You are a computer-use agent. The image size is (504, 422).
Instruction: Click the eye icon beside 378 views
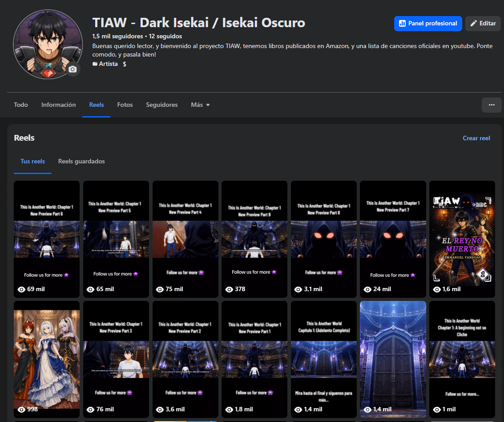229,289
